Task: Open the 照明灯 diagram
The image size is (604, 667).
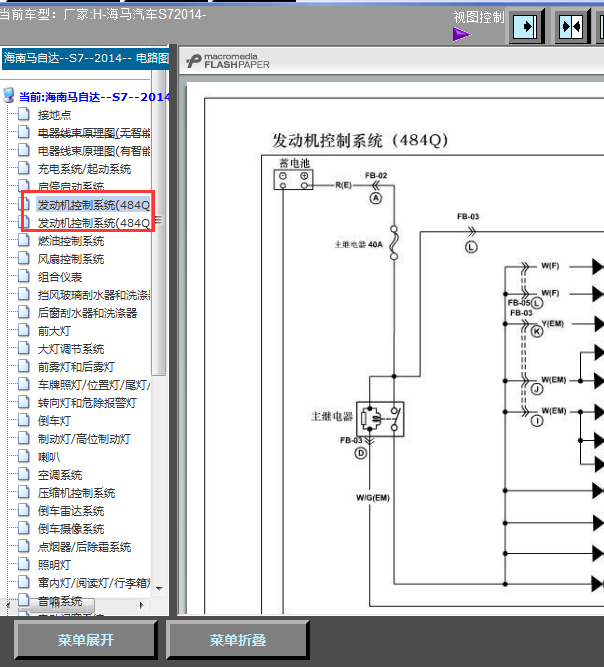Action: tap(54, 565)
